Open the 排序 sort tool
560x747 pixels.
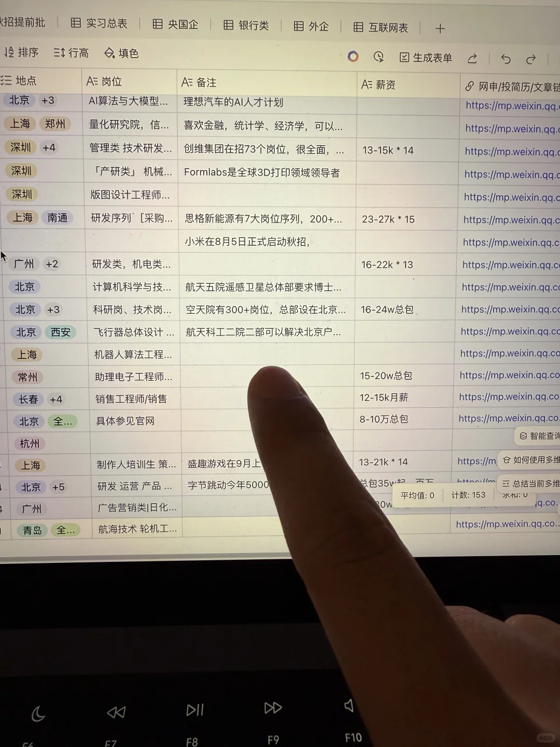click(21, 52)
